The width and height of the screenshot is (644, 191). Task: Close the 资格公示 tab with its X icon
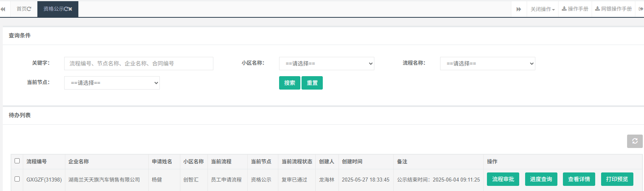pyautogui.click(x=70, y=9)
